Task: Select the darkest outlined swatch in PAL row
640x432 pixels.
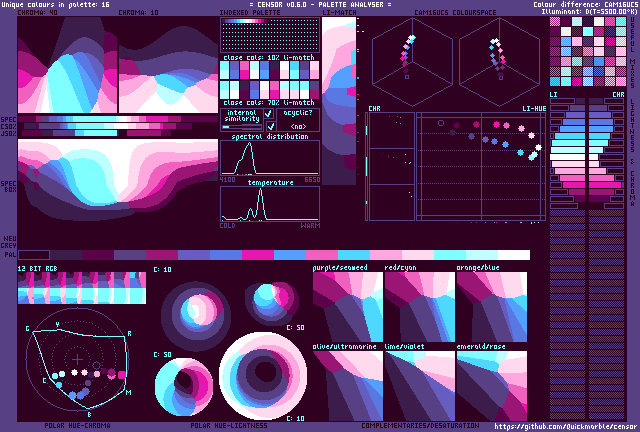Action: coord(34,255)
